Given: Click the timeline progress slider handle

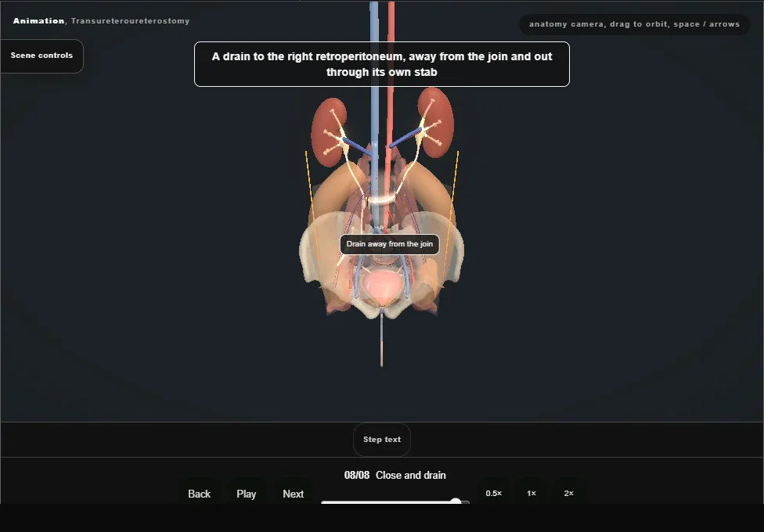Looking at the screenshot, I should tap(456, 501).
